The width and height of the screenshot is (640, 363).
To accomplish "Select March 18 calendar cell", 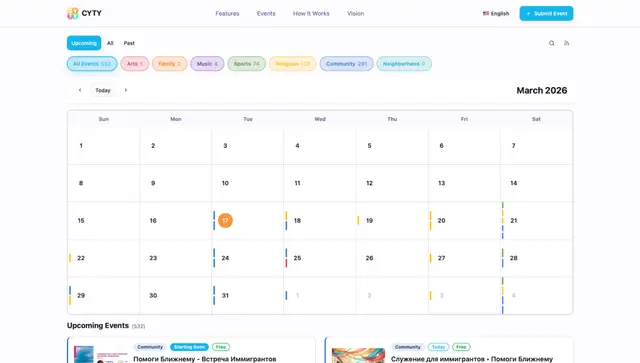I will coord(320,220).
